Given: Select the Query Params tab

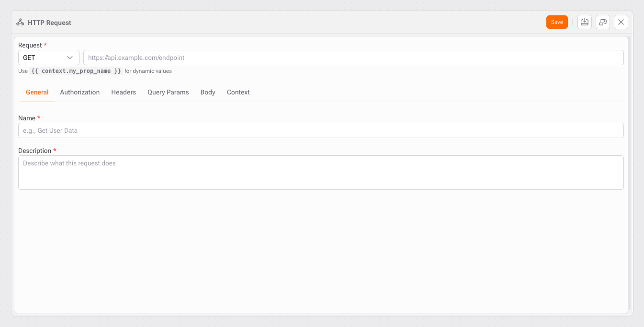Looking at the screenshot, I should point(168,92).
